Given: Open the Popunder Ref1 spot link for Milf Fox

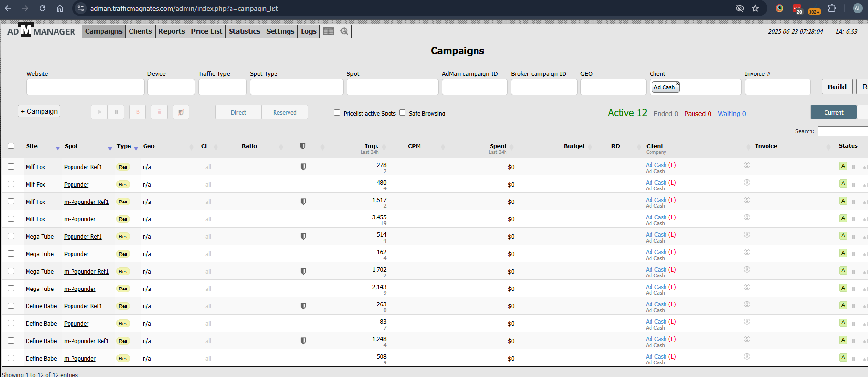Looking at the screenshot, I should pos(83,167).
